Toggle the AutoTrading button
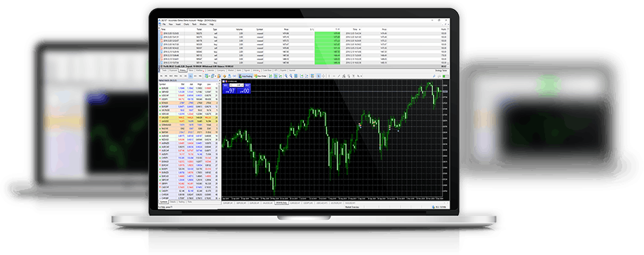644x255 pixels. (x=246, y=76)
